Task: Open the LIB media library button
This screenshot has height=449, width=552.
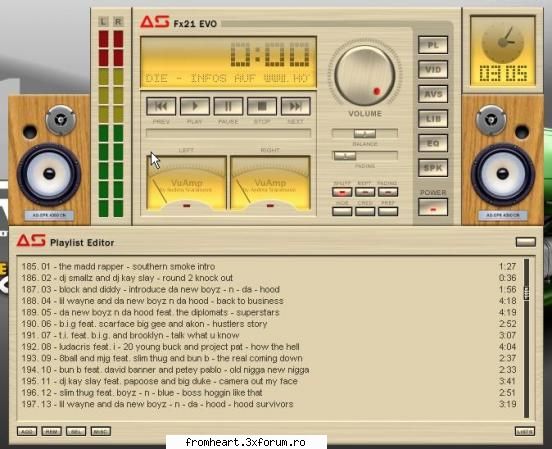Action: [433, 119]
